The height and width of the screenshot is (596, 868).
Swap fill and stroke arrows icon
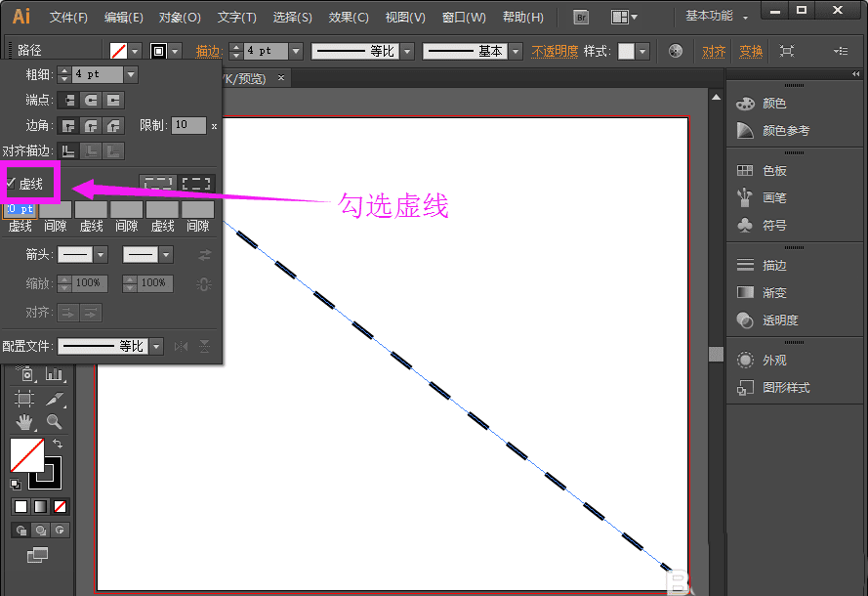(58, 444)
